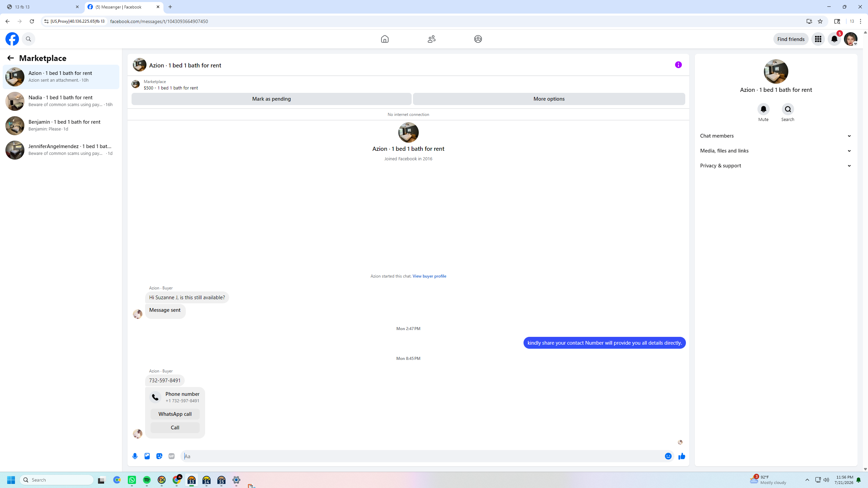Open the install app icon in address bar
Image resolution: width=868 pixels, height=488 pixels.
point(809,21)
